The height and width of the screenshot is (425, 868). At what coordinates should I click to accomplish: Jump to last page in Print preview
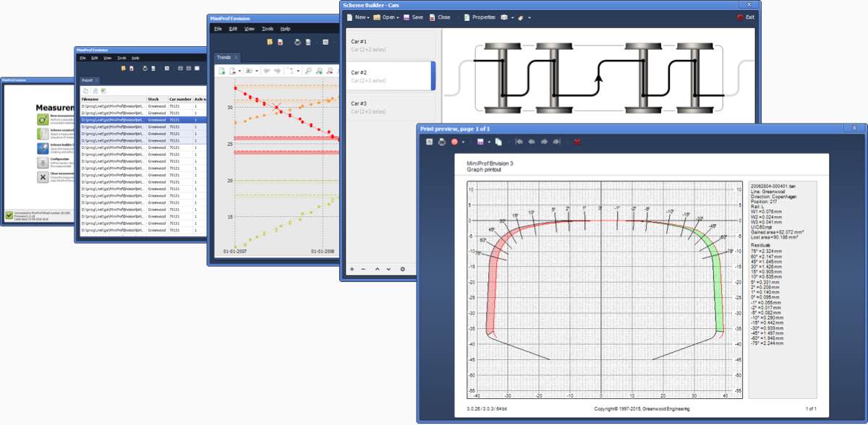(x=556, y=142)
